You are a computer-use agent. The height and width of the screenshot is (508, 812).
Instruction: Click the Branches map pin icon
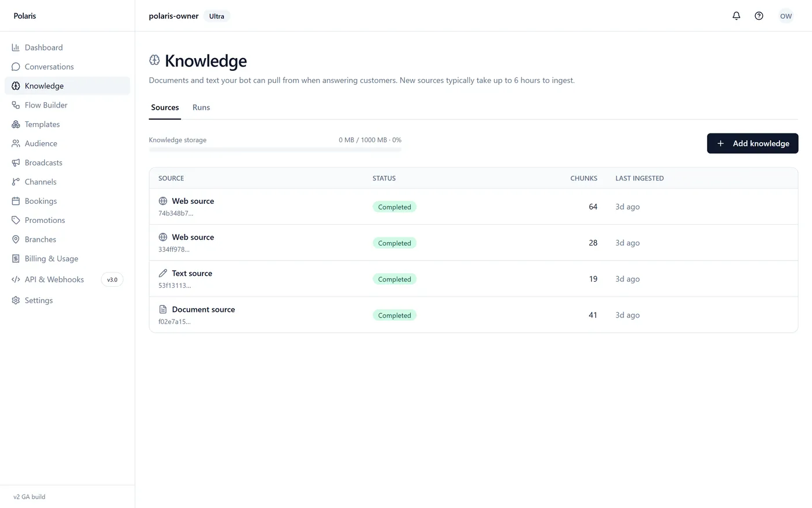[x=16, y=239]
